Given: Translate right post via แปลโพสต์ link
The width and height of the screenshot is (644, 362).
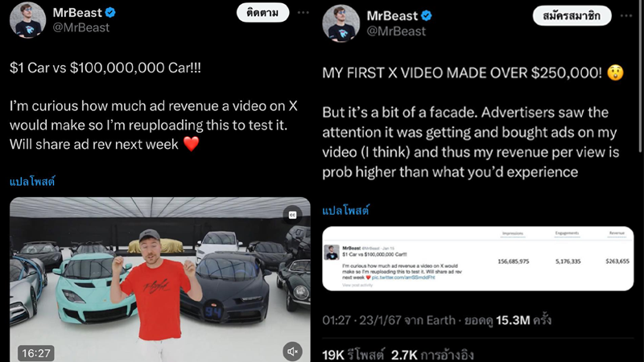Looking at the screenshot, I should [x=345, y=211].
